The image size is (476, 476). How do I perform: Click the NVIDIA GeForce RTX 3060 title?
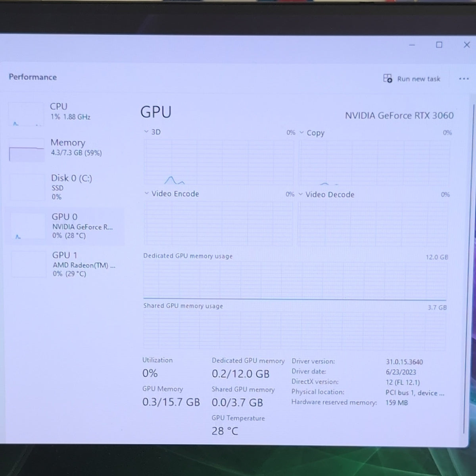[x=399, y=115]
